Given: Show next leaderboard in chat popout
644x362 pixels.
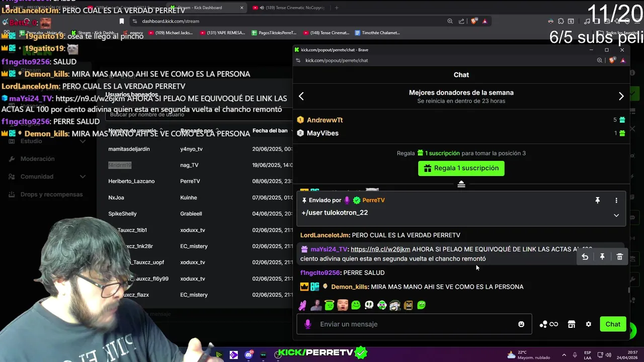Looking at the screenshot, I should click(x=621, y=96).
